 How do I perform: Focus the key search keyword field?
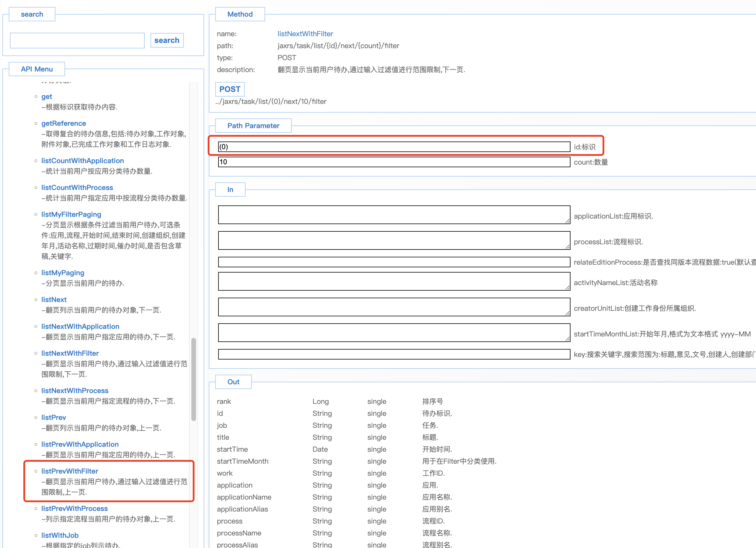click(x=394, y=354)
